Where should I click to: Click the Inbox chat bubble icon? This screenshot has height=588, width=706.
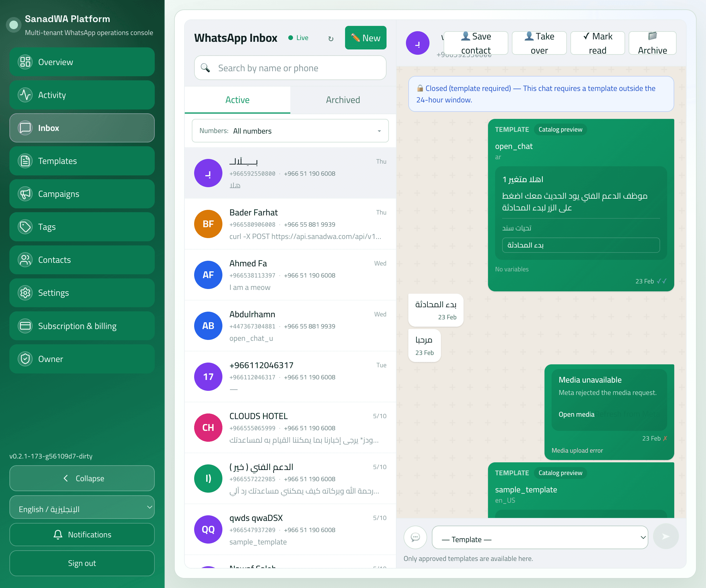25,128
